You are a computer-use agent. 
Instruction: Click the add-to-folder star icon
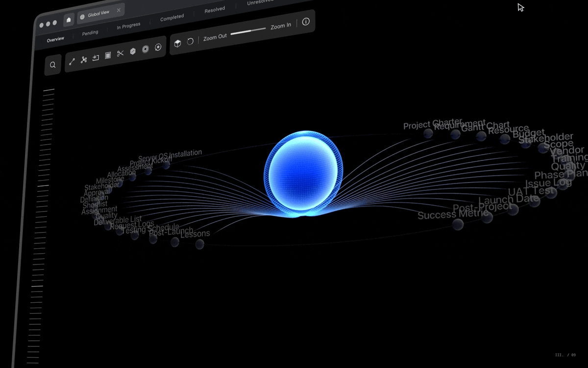96,57
